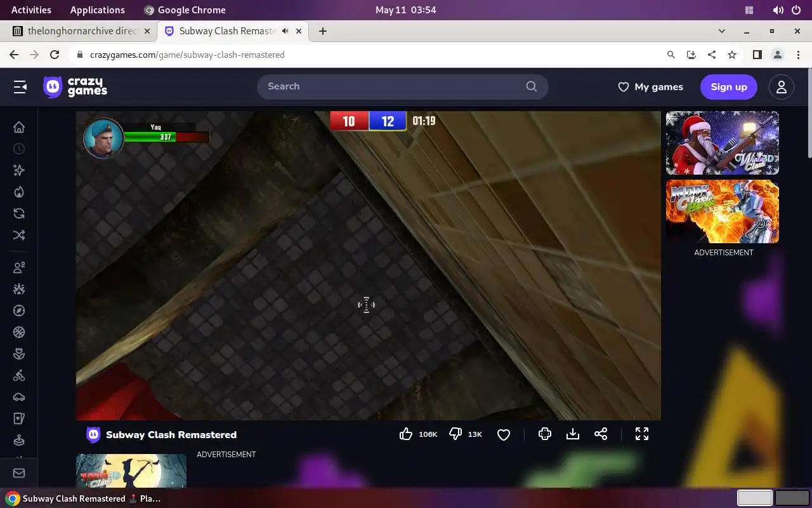812x508 pixels.
Task: Share this page icon in address bar
Action: click(712, 55)
